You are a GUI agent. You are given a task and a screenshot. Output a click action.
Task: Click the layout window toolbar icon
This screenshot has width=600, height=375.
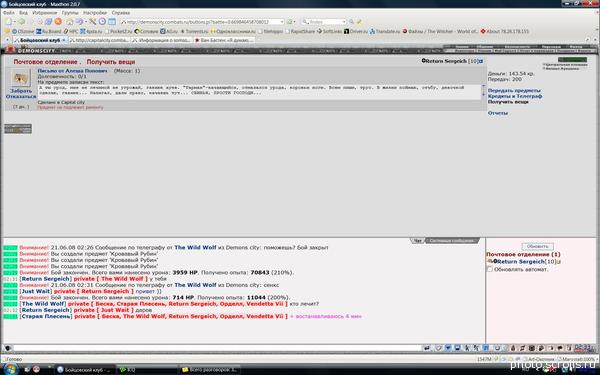pos(112,22)
